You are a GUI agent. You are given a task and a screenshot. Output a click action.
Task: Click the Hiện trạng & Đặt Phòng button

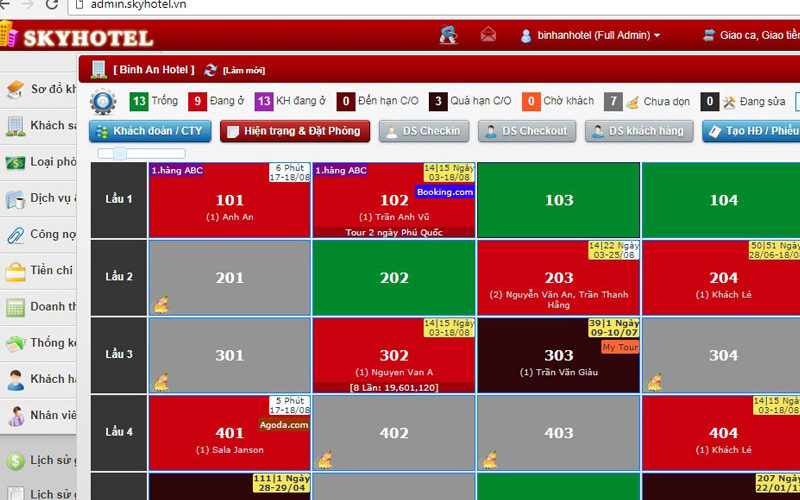(295, 131)
